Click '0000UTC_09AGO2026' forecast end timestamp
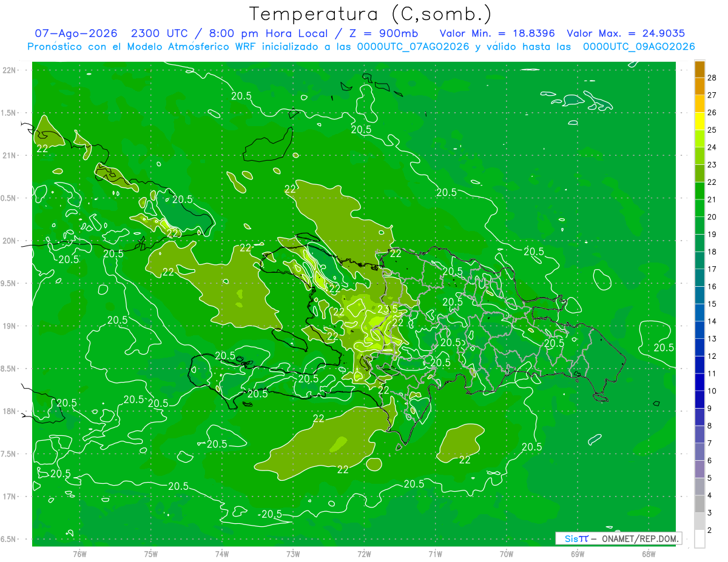Screen dimensions: 728x562 tap(639, 47)
